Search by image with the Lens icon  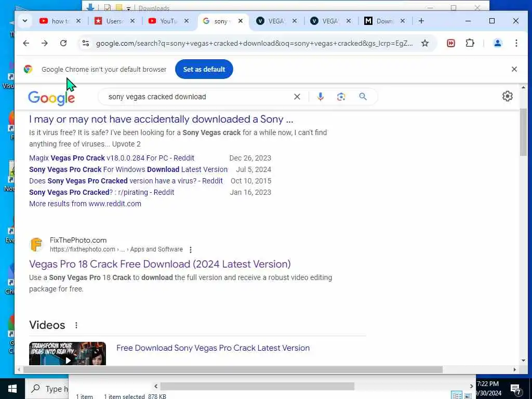(x=341, y=97)
